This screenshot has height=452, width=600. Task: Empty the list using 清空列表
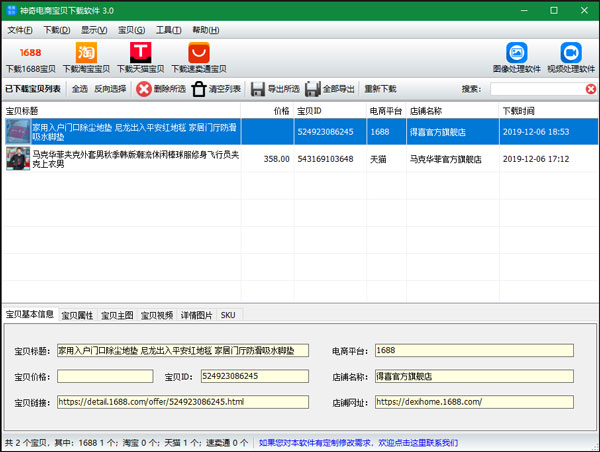[x=216, y=89]
